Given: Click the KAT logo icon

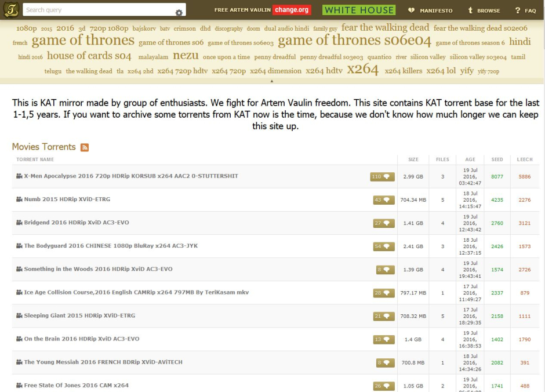Looking at the screenshot, I should click(12, 10).
